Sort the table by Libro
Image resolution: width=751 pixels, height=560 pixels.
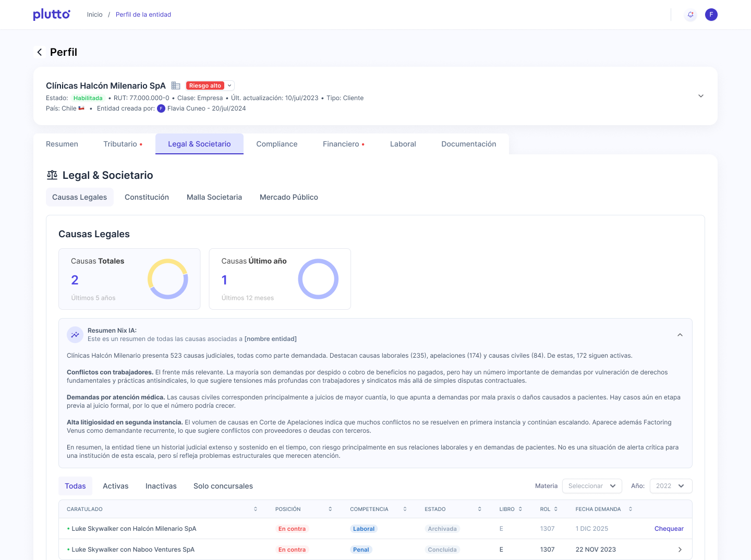[520, 509]
